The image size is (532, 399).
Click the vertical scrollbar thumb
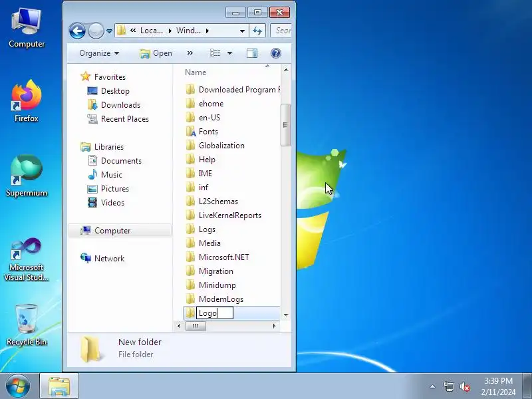tap(286, 125)
